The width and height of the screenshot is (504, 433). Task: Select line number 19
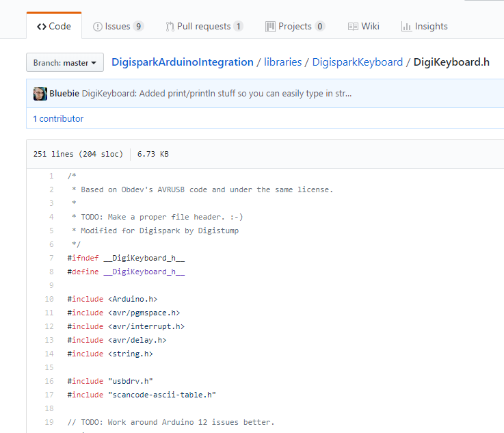(49, 422)
